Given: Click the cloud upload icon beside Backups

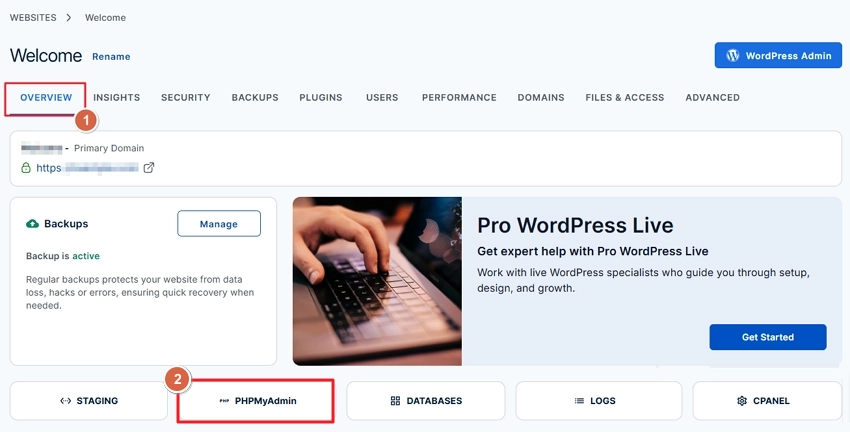Looking at the screenshot, I should [33, 223].
